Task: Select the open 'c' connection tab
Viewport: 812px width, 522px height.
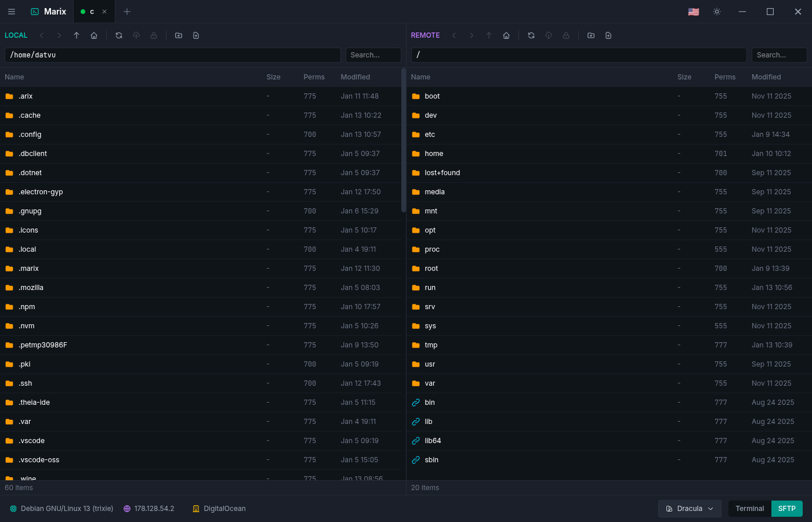Action: [x=92, y=11]
